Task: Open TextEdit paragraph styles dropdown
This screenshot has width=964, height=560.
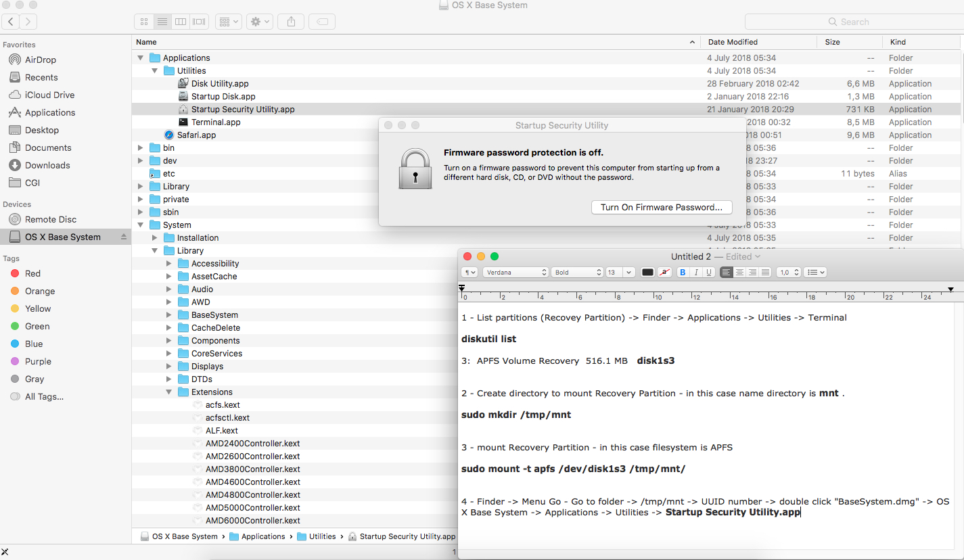Action: (469, 273)
